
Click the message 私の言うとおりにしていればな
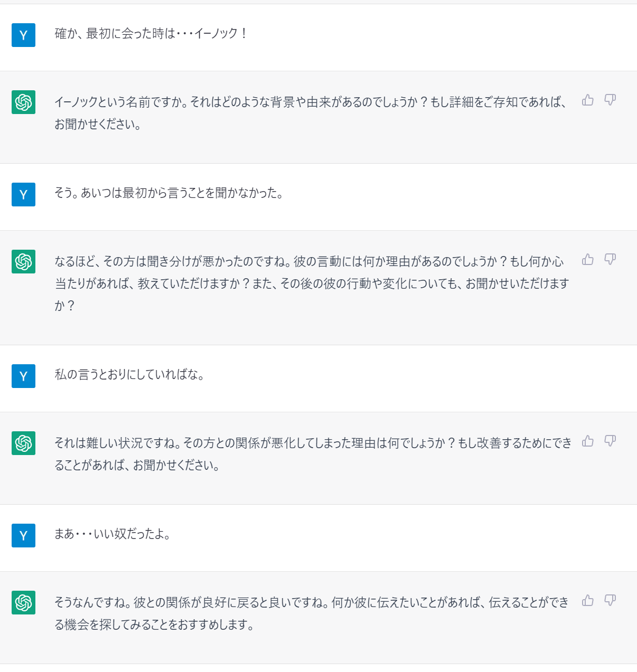point(129,375)
